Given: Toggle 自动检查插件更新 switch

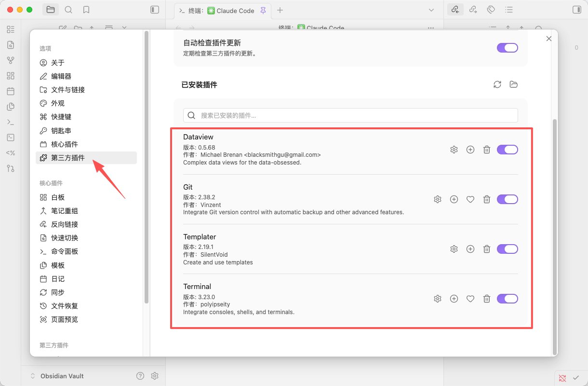Looking at the screenshot, I should pos(508,48).
